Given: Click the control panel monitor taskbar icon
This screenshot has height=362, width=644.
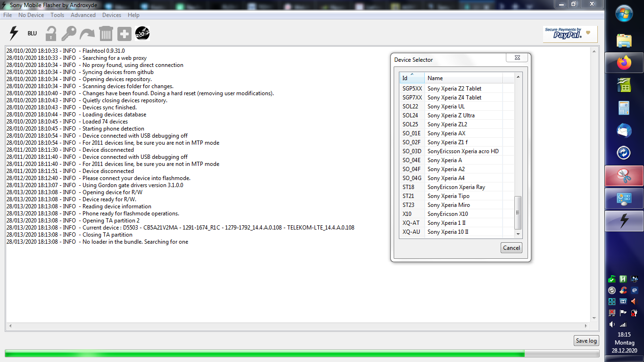Looking at the screenshot, I should [624, 198].
